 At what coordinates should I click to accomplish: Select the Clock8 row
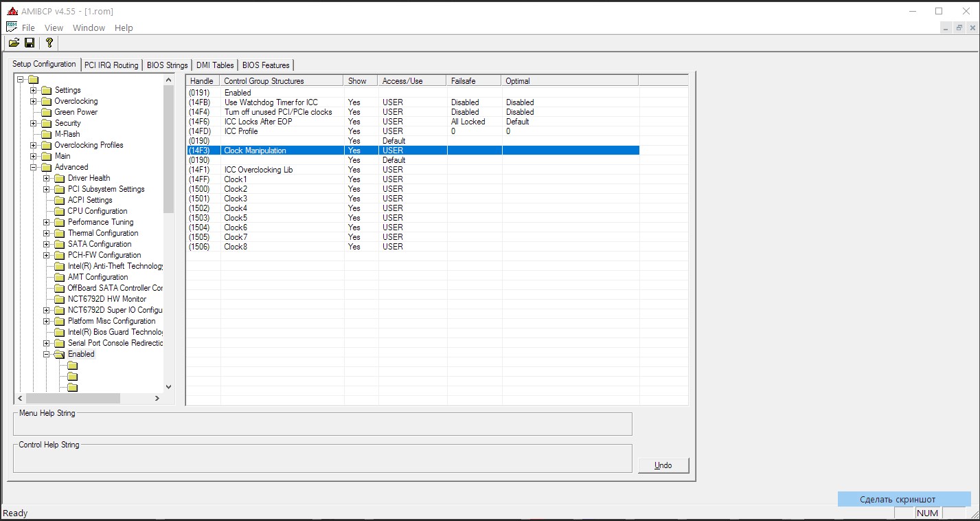pyautogui.click(x=413, y=247)
